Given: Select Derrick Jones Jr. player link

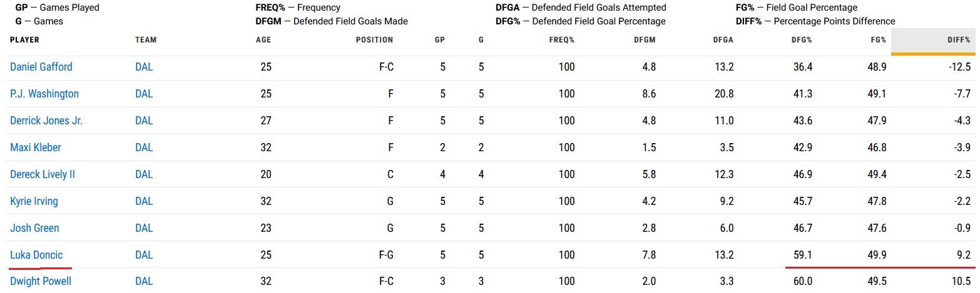Looking at the screenshot, I should click(x=46, y=121).
